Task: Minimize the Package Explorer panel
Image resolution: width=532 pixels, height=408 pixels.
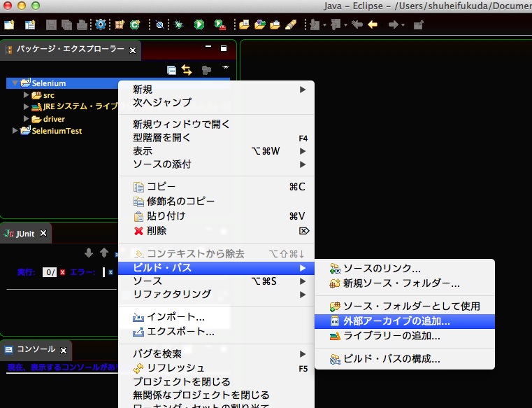Action: coord(208,46)
